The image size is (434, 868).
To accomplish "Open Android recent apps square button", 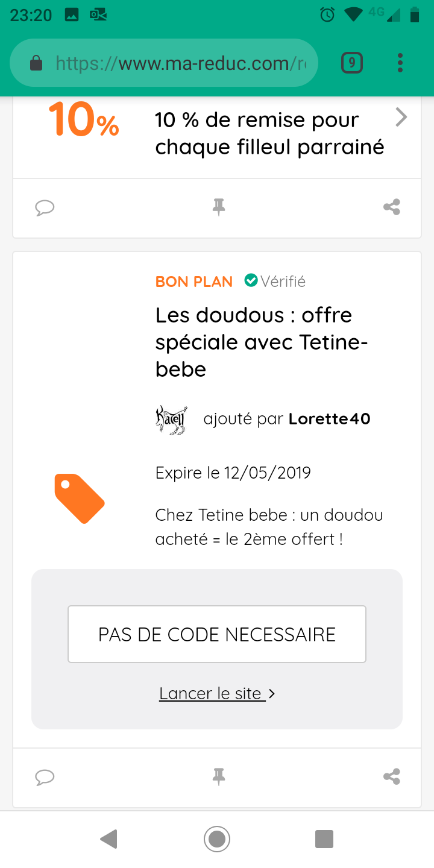I will pyautogui.click(x=324, y=838).
